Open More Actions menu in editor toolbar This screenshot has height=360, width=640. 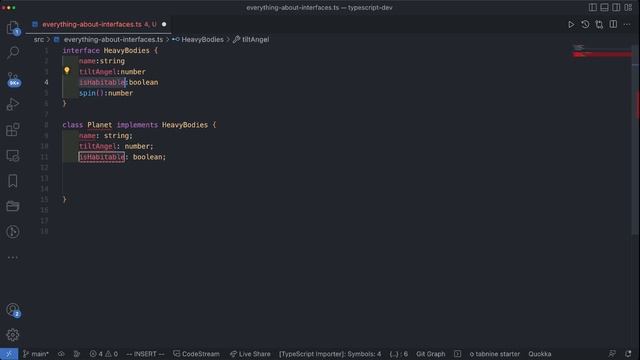(627, 24)
